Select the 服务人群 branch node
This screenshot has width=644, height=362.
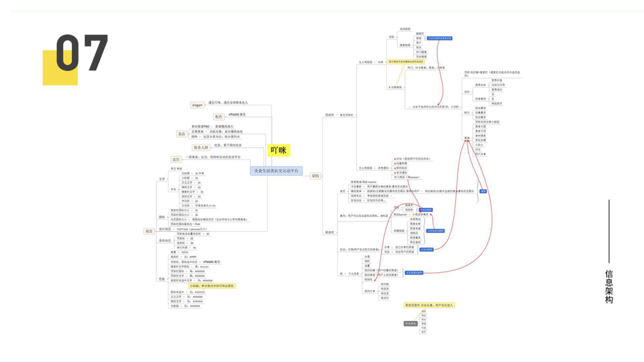click(201, 147)
